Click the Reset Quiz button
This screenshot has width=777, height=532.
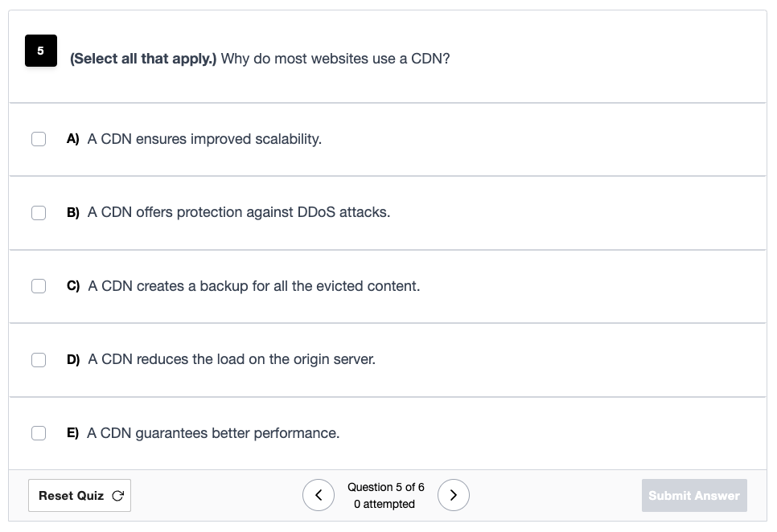click(x=80, y=495)
